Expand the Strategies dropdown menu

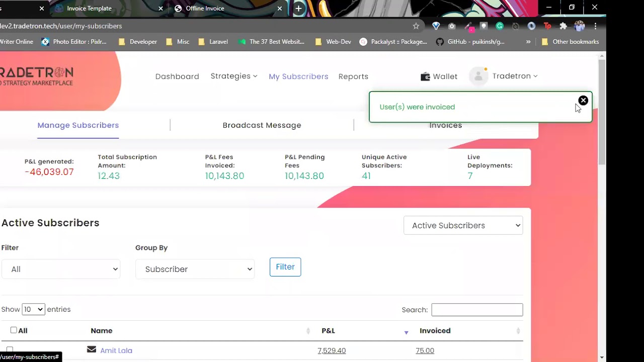[234, 76]
